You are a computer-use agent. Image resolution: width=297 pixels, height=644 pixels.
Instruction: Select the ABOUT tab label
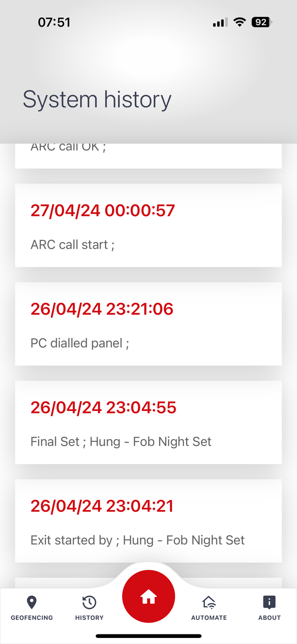269,618
